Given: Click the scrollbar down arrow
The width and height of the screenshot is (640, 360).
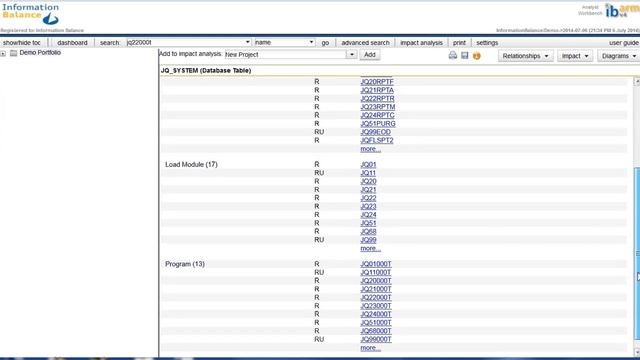Looking at the screenshot, I should (x=637, y=352).
